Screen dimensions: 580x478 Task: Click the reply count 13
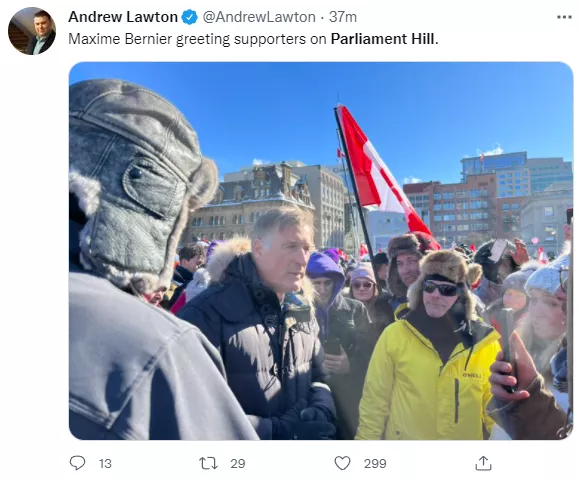pyautogui.click(x=105, y=464)
